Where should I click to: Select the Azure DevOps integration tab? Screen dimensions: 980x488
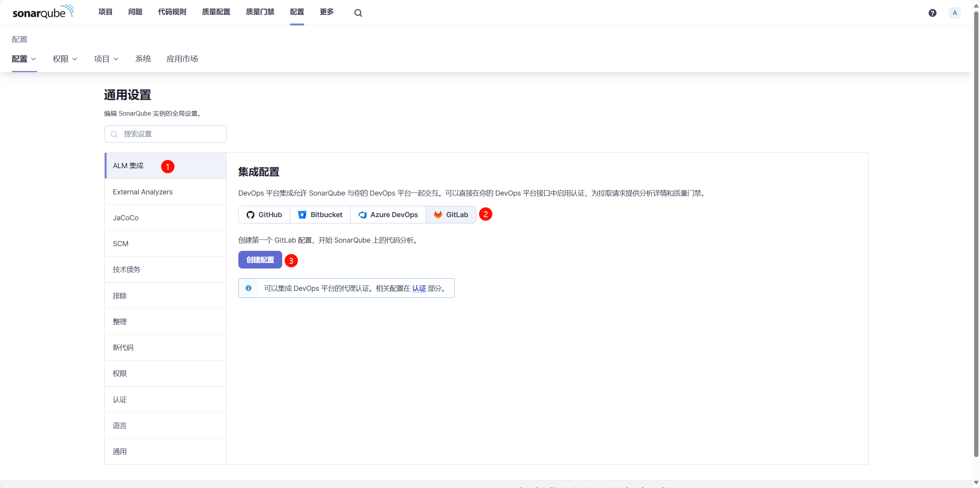point(388,215)
